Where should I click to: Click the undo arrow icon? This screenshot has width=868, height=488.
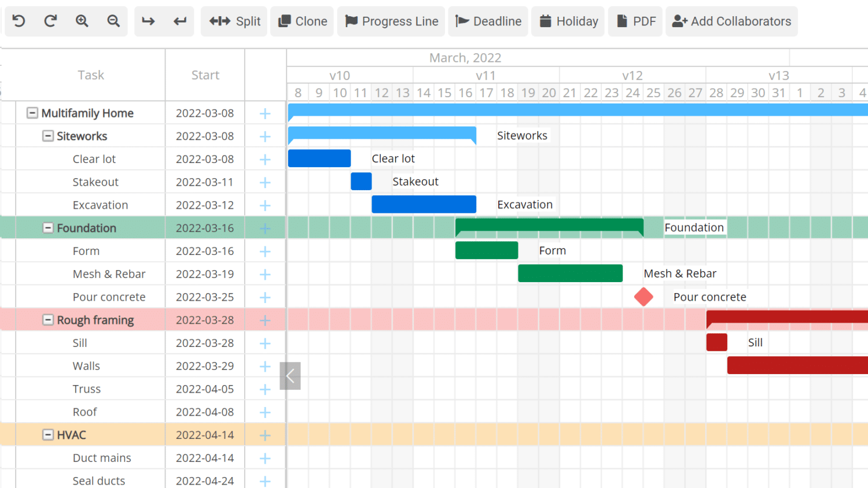click(19, 21)
